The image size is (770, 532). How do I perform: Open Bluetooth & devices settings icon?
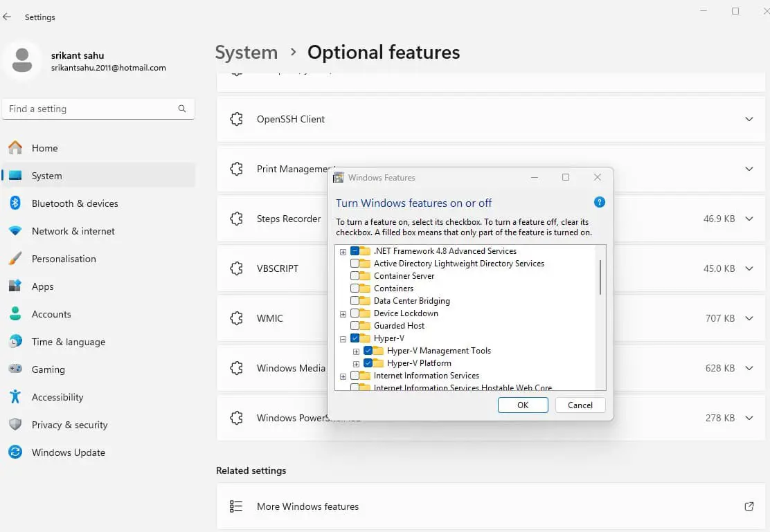(x=15, y=203)
